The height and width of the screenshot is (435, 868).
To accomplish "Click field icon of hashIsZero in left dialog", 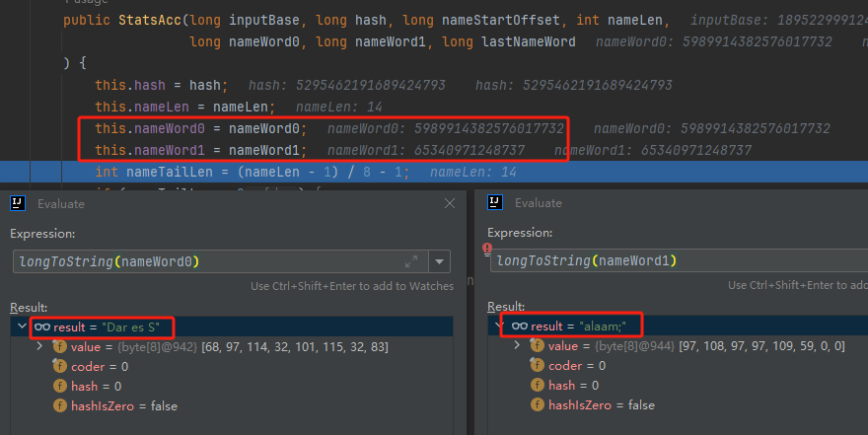I will 60,405.
